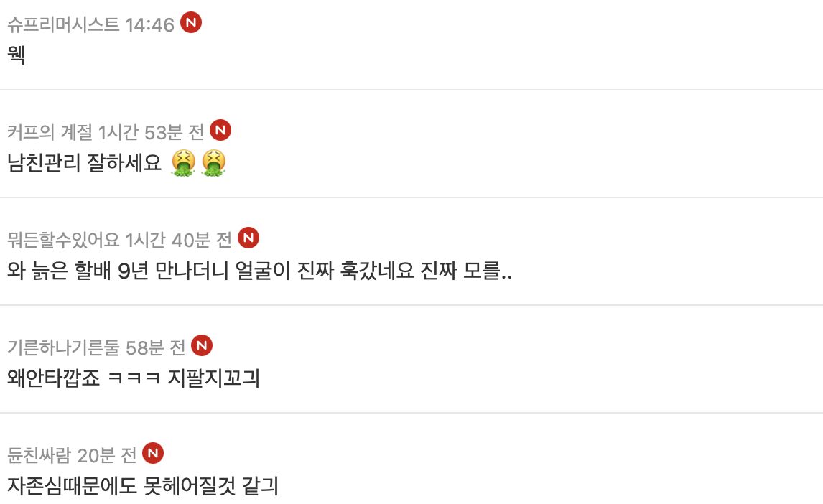
Task: Click the '20분 전' timestamp
Action: click(107, 455)
